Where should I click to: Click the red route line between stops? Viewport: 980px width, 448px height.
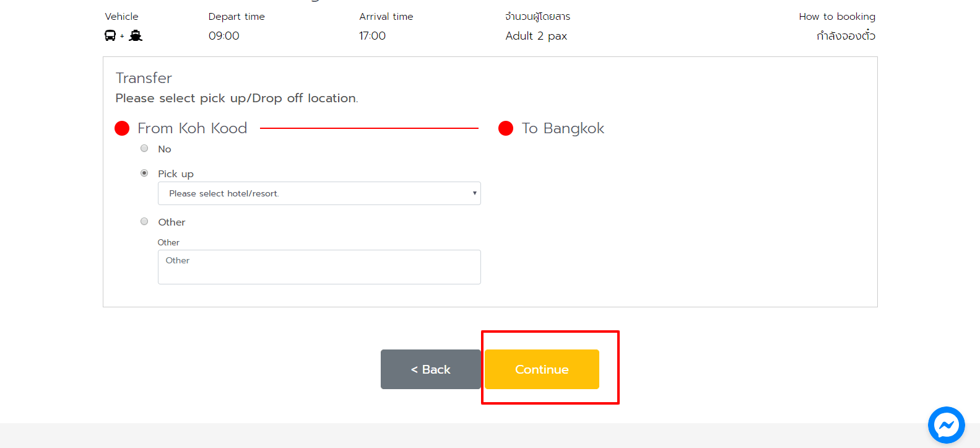[369, 128]
